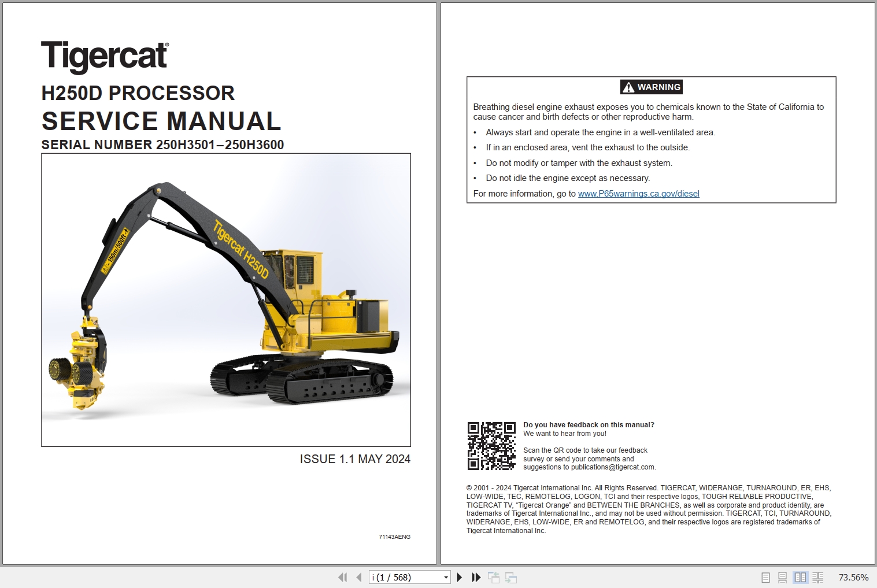Switch off two-page view using single page icon
This screenshot has height=588, width=877.
tap(766, 577)
